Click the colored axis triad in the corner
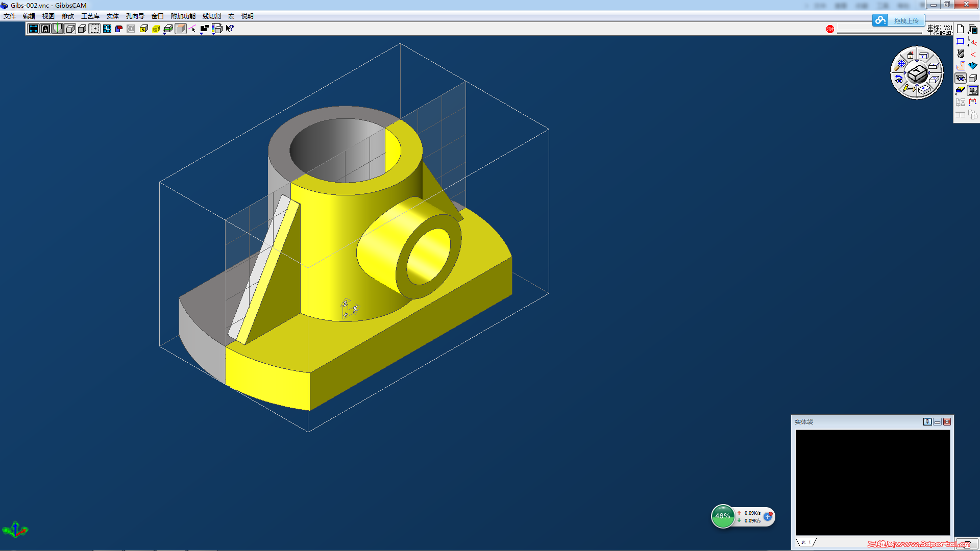 tap(15, 530)
